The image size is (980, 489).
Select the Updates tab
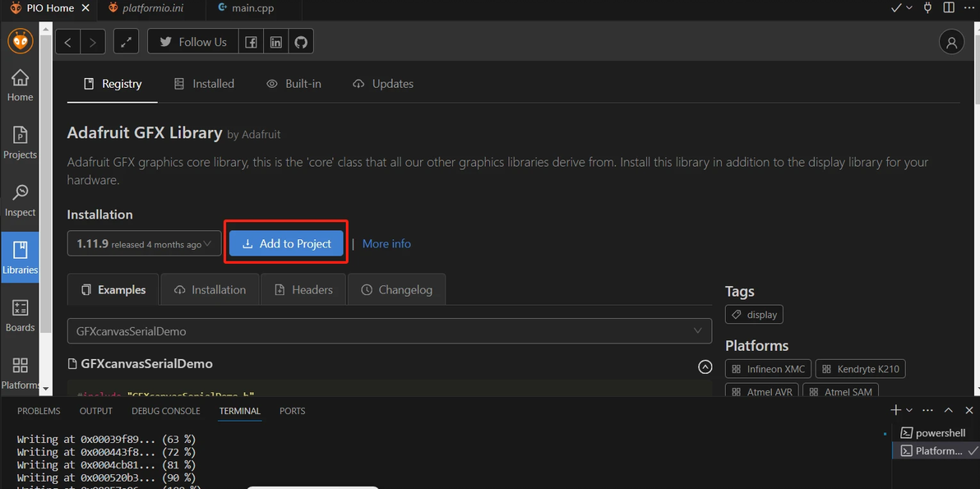(x=382, y=84)
